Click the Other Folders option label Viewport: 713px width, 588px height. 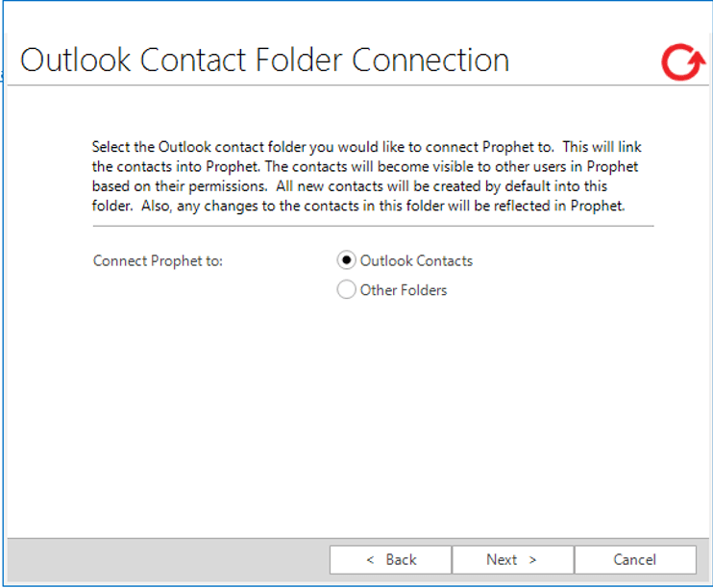404,290
